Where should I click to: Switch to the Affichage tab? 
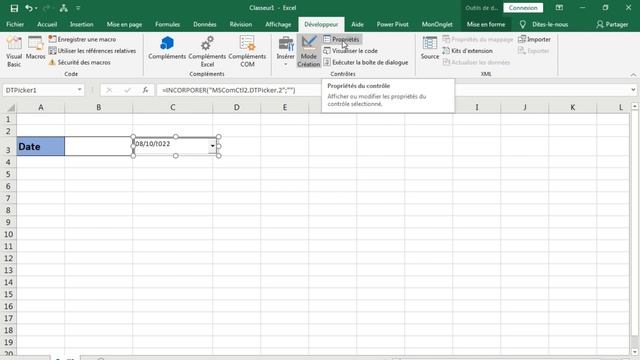pos(278,24)
